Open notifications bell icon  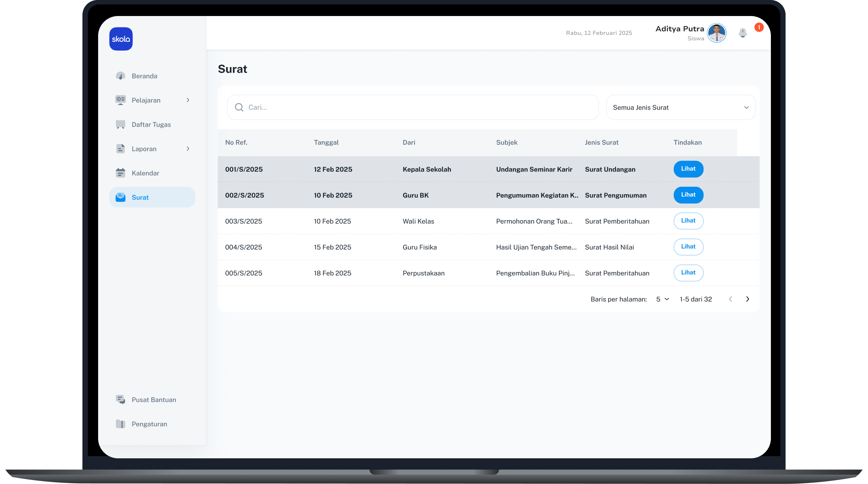[x=742, y=33]
